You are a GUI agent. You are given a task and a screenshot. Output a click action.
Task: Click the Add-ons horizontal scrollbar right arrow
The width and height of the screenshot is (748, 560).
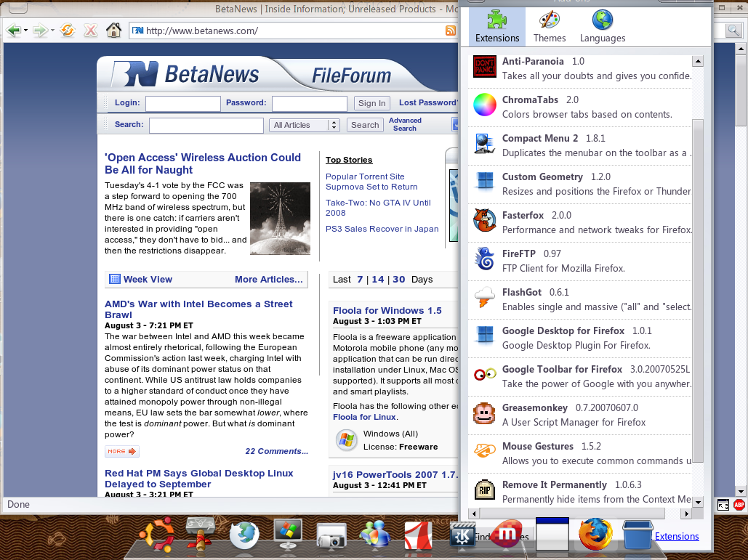(x=686, y=514)
